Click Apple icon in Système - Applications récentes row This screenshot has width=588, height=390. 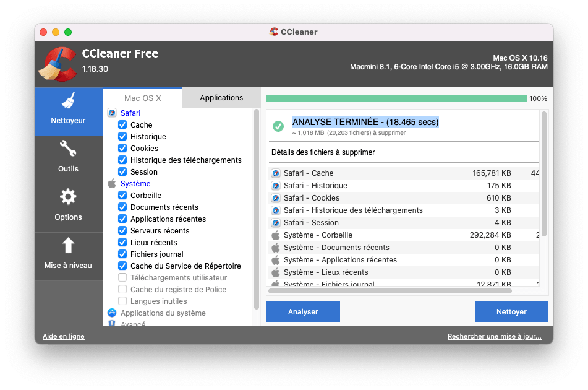pos(276,260)
